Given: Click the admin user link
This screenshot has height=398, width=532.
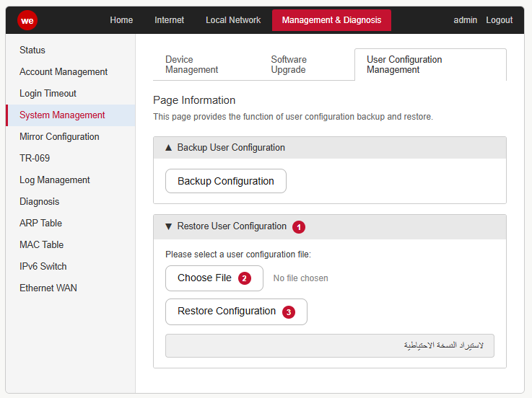Looking at the screenshot, I should tap(465, 20).
